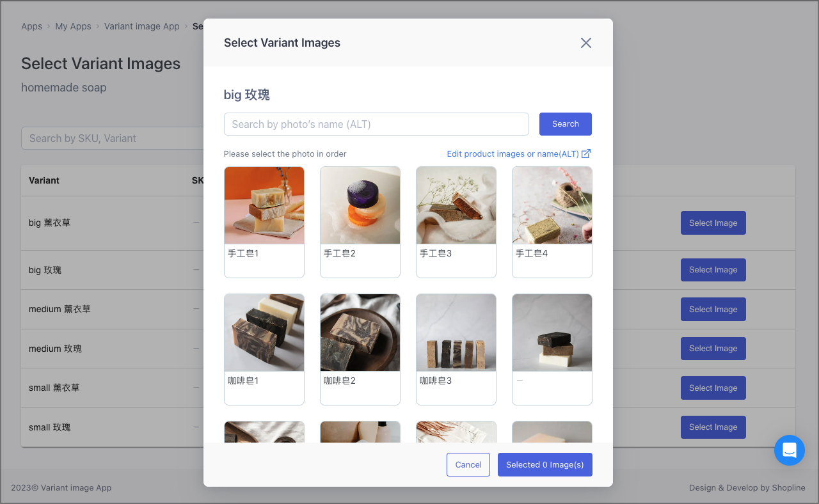
Task: Click Select Image for small 薰衣草
Action: click(713, 388)
